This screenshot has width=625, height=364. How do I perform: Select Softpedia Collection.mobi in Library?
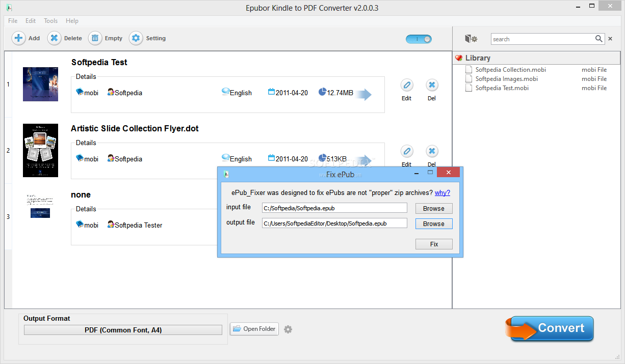coord(511,70)
